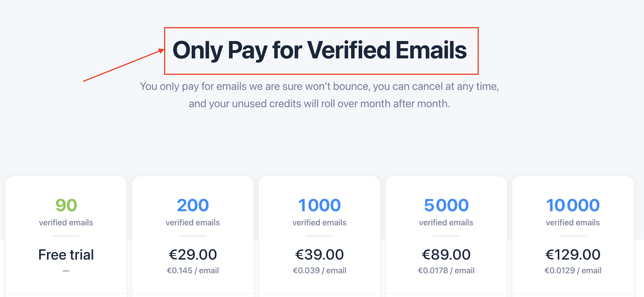This screenshot has height=297, width=644.
Task: Click the green 90 number
Action: [x=66, y=205]
